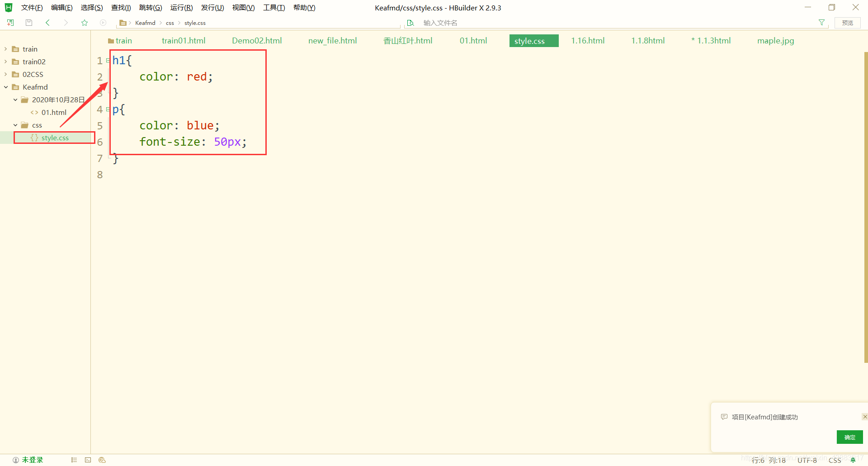Click the UTF-8 encoding in status bar
The width and height of the screenshot is (868, 466).
[807, 460]
